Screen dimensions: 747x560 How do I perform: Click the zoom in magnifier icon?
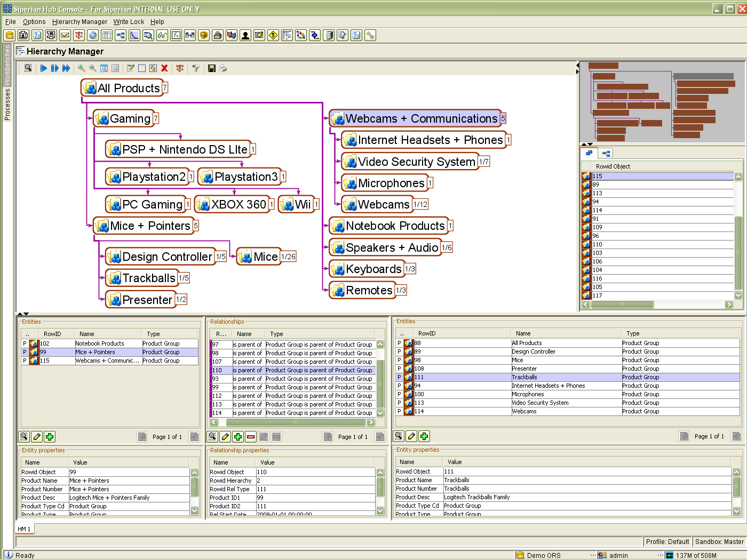tap(82, 68)
